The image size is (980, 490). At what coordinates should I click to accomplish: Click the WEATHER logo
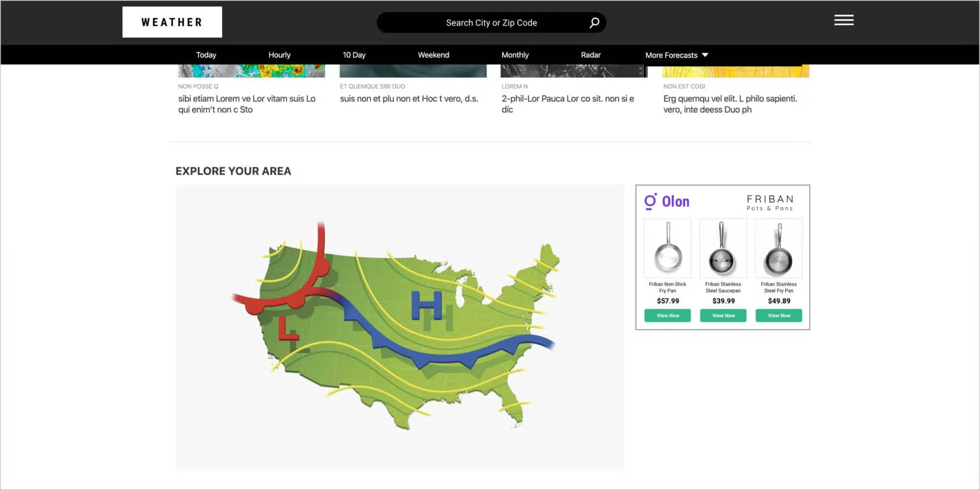172,22
